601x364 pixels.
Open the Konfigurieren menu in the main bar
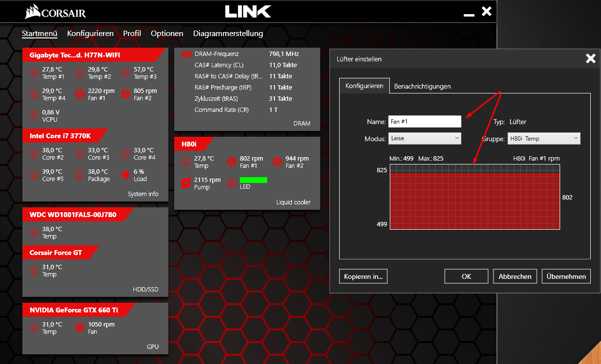click(91, 34)
